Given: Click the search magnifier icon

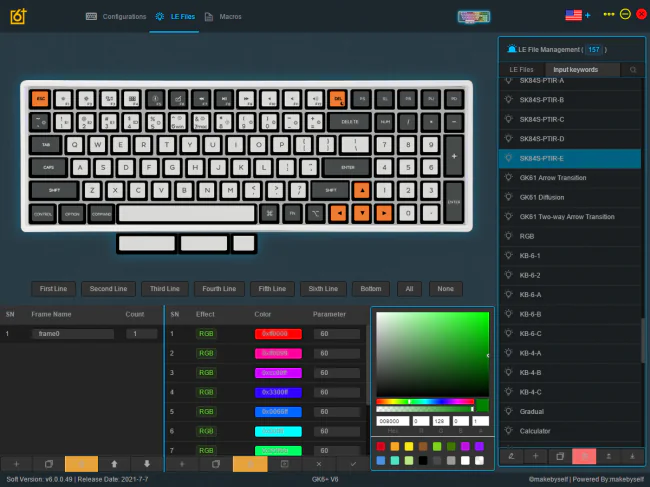Looking at the screenshot, I should (633, 70).
